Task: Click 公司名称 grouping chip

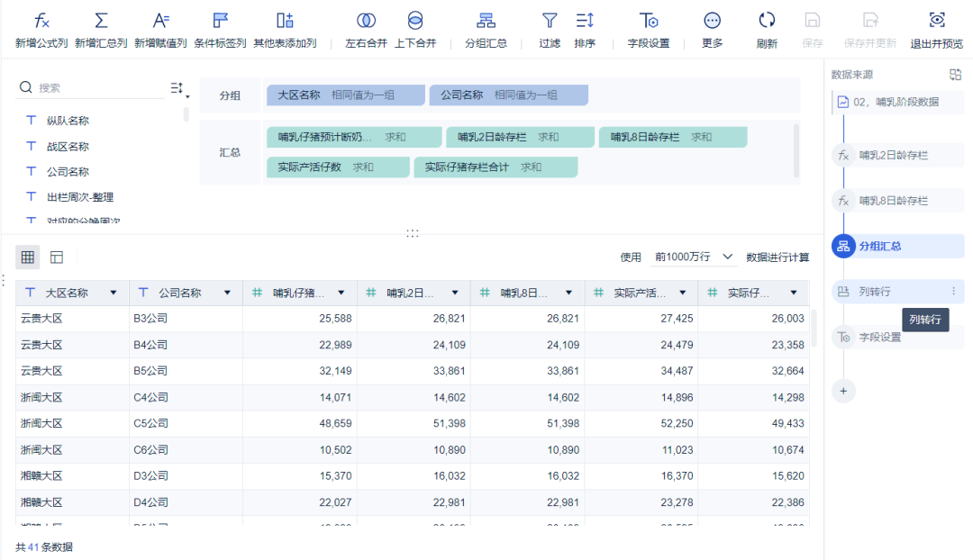Action: tap(508, 95)
